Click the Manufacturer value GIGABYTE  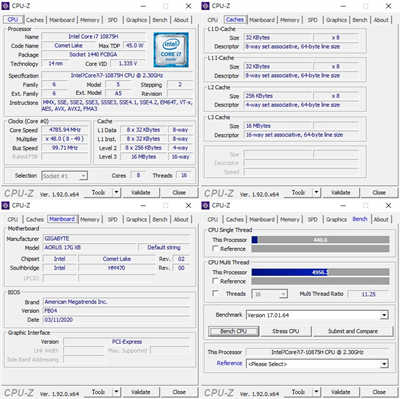pos(117,238)
